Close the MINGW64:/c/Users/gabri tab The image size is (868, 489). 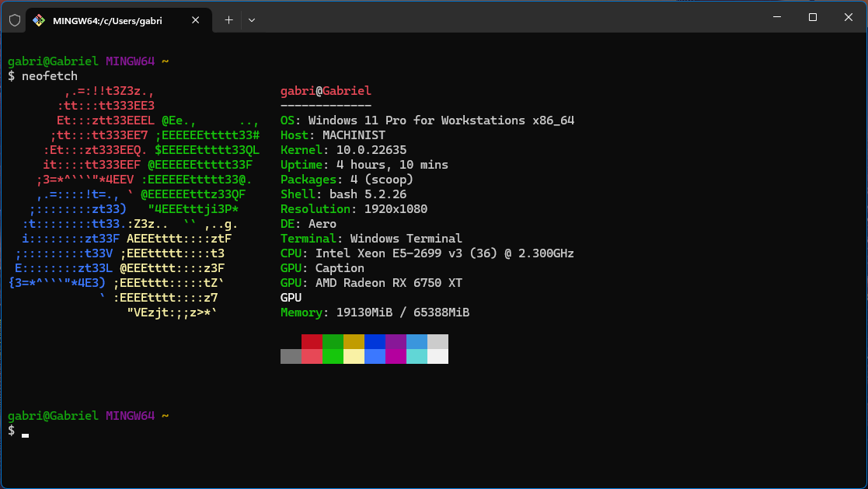pyautogui.click(x=195, y=20)
